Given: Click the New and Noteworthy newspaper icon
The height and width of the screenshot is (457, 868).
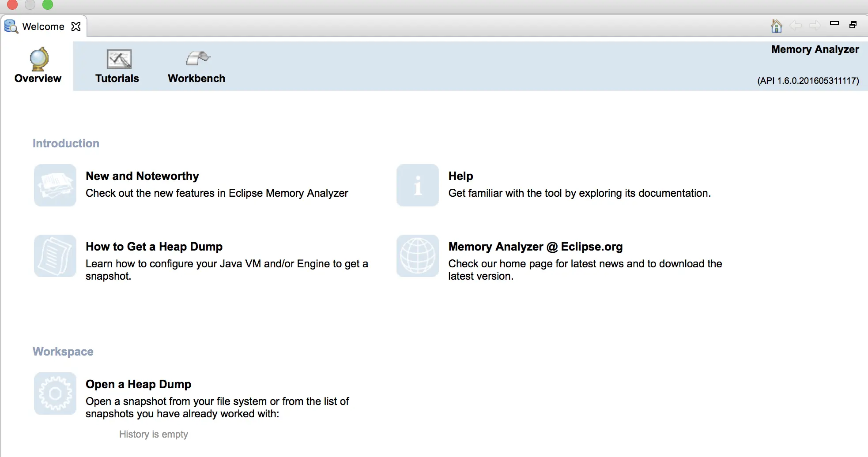Looking at the screenshot, I should click(55, 185).
